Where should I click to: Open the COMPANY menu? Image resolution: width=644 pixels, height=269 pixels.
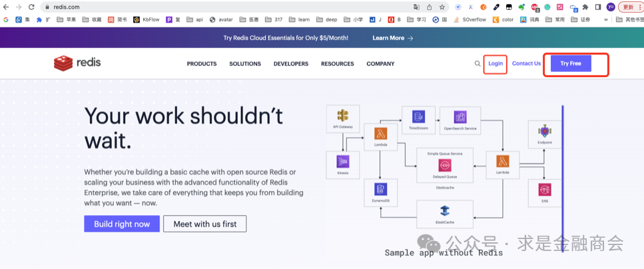(380, 64)
